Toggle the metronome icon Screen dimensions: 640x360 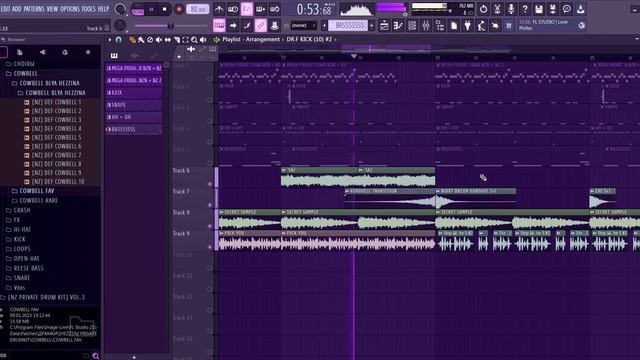[x=219, y=9]
